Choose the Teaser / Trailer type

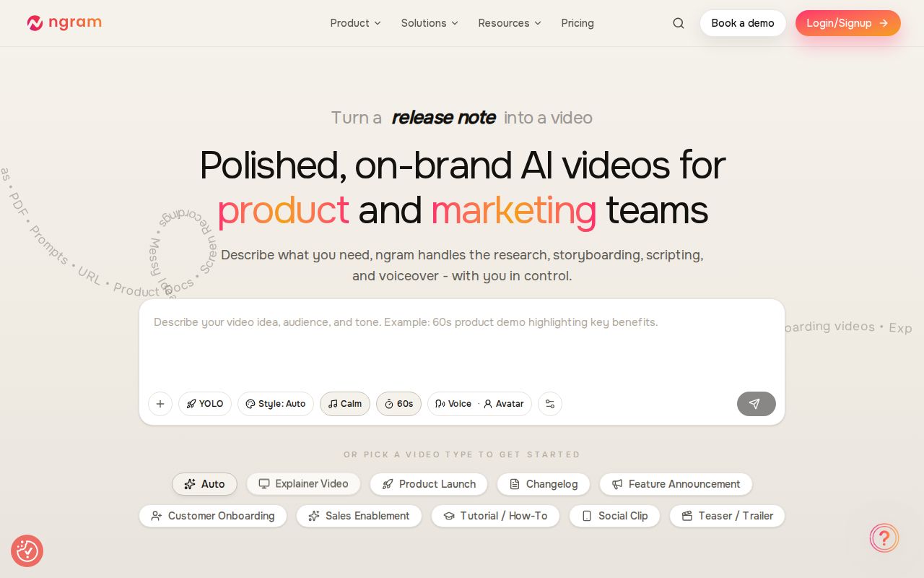coord(727,516)
